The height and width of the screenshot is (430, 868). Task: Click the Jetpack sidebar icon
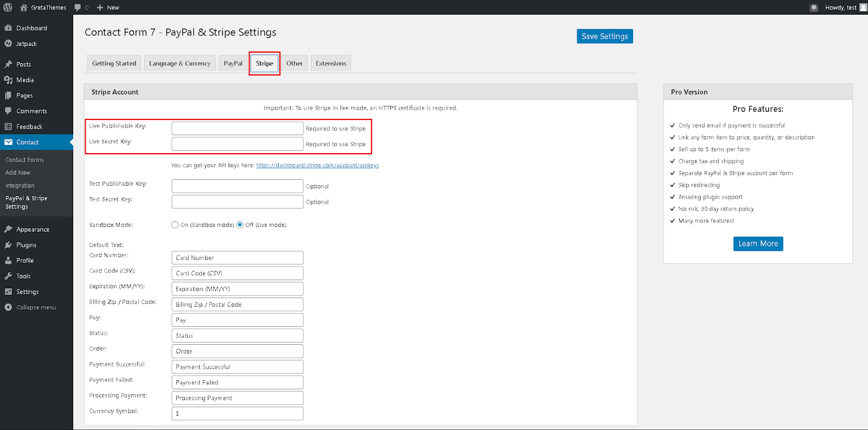[8, 43]
